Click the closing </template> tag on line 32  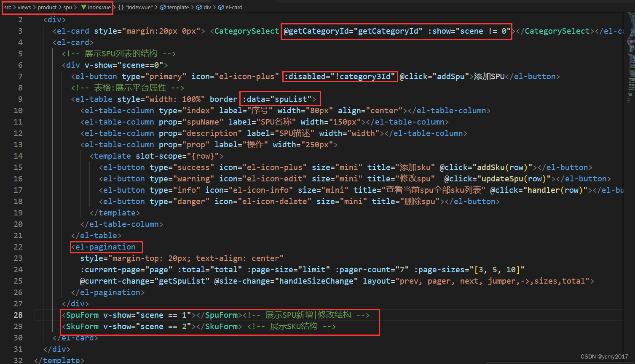59,360
